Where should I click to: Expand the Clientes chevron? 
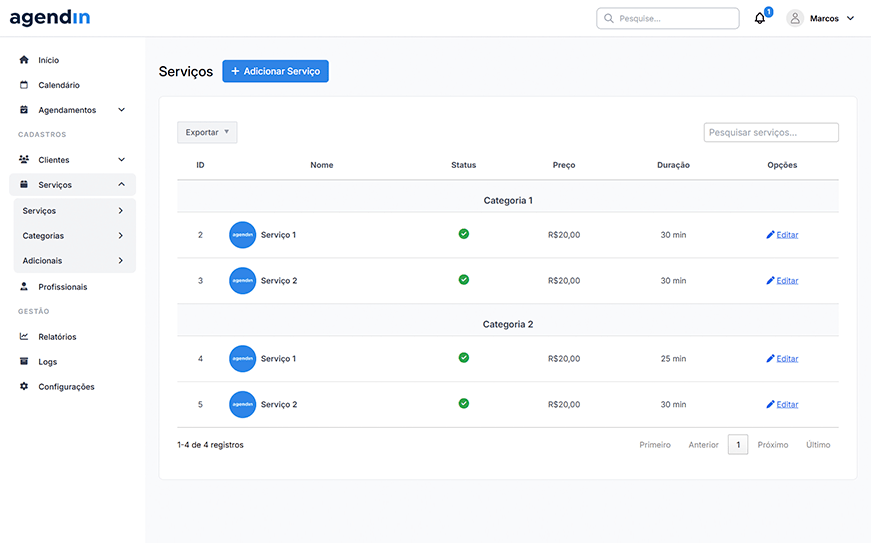tap(122, 159)
